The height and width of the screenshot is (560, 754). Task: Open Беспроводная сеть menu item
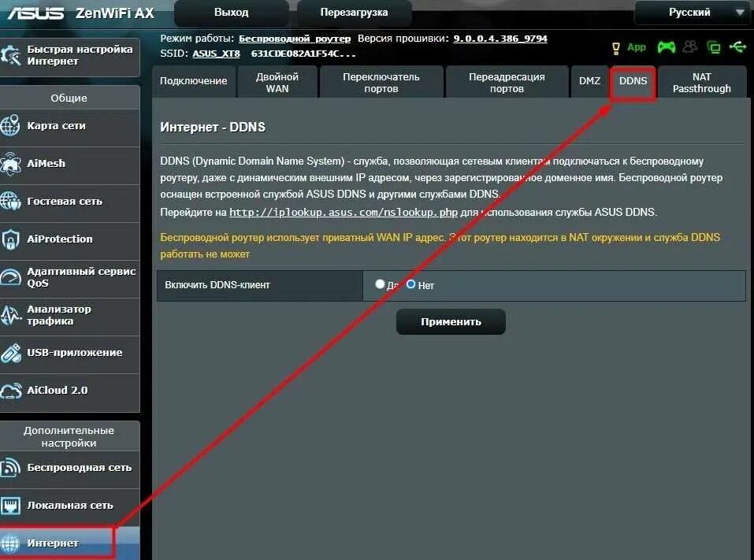click(x=69, y=468)
